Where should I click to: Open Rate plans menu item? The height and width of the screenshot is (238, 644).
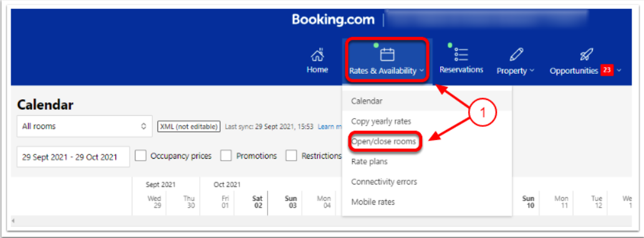(369, 162)
